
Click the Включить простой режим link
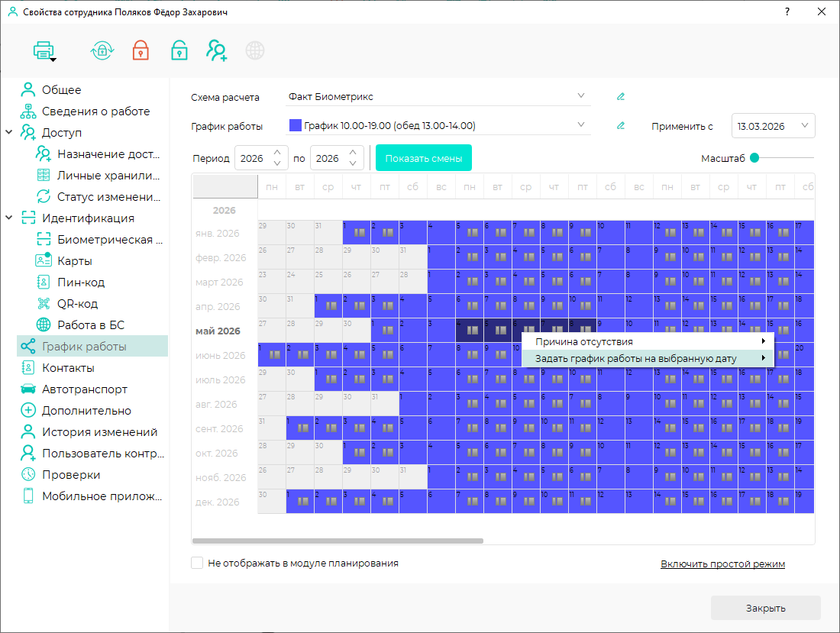(x=722, y=564)
